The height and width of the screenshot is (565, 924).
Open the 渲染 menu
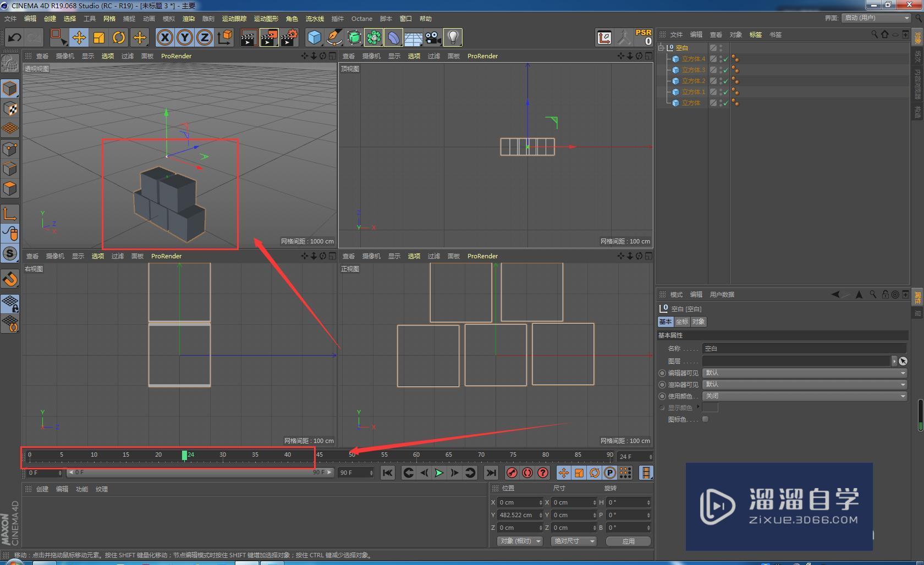point(189,19)
